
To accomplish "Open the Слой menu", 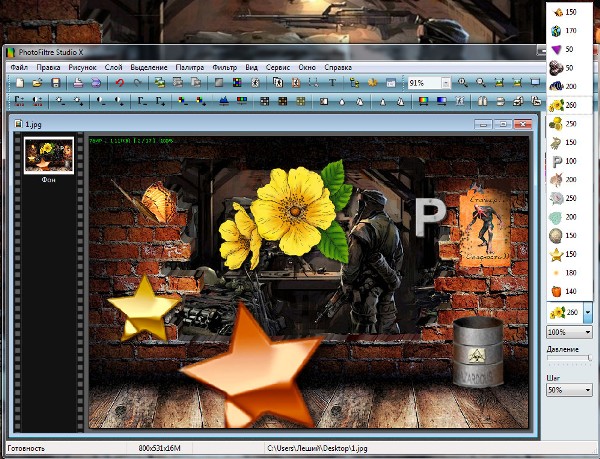I will click(114, 65).
